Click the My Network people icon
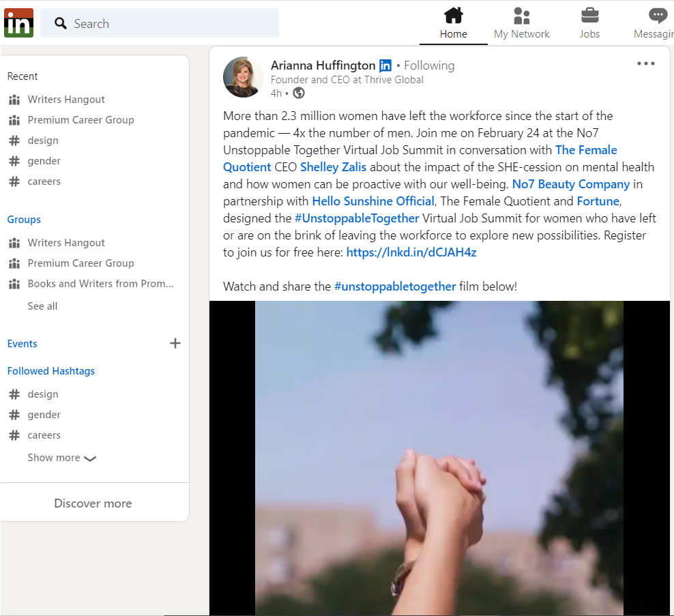 click(522, 16)
